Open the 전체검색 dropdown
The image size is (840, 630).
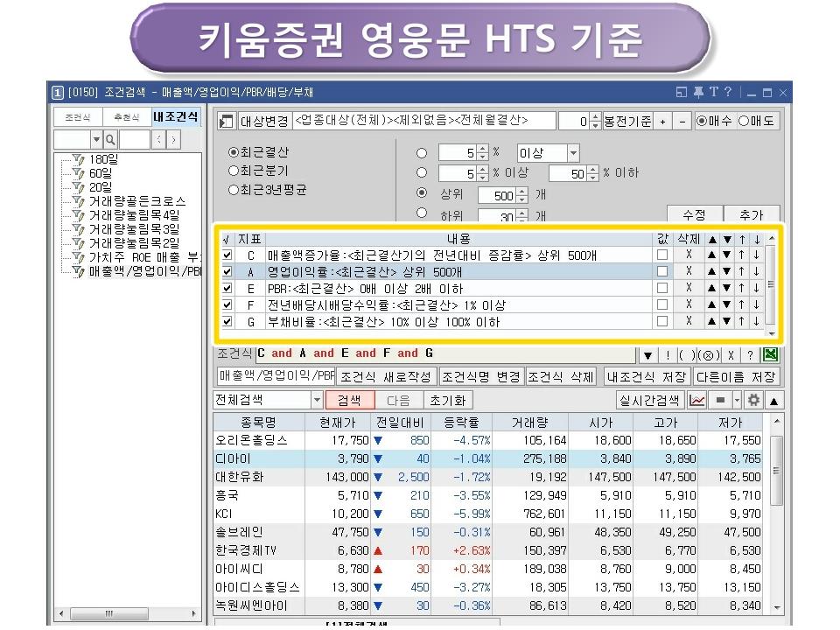pos(317,400)
